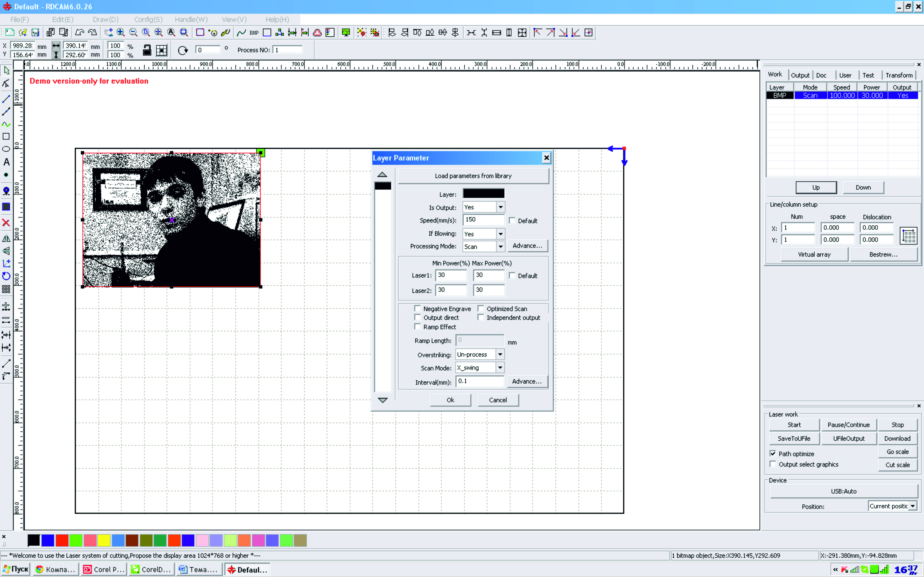Screen dimensions: 924x577
Task: Check the Optimized Scan option
Action: point(481,308)
